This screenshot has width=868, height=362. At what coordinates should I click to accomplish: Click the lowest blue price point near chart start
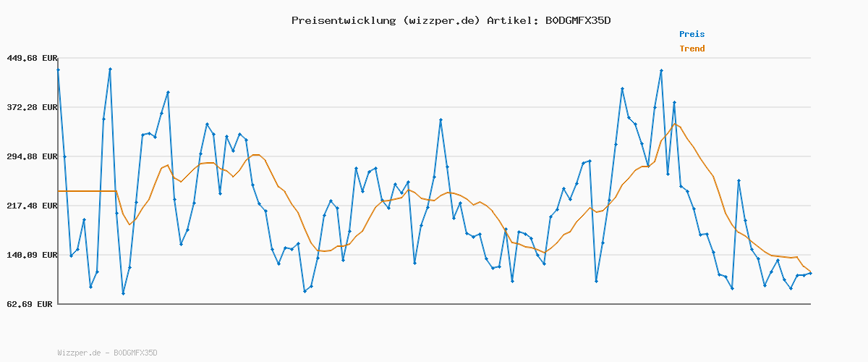point(123,293)
